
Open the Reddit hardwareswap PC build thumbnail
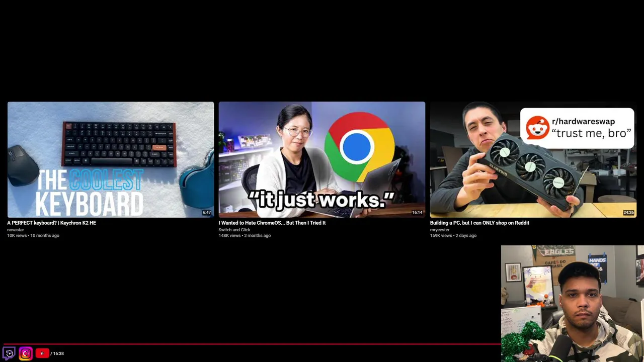coord(533,159)
